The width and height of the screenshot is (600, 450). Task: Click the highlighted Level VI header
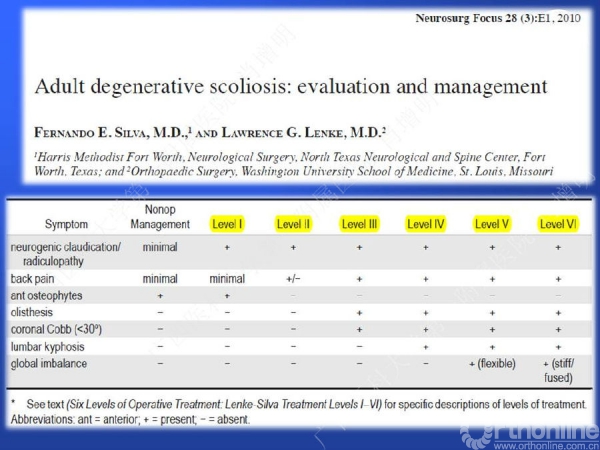[558, 224]
